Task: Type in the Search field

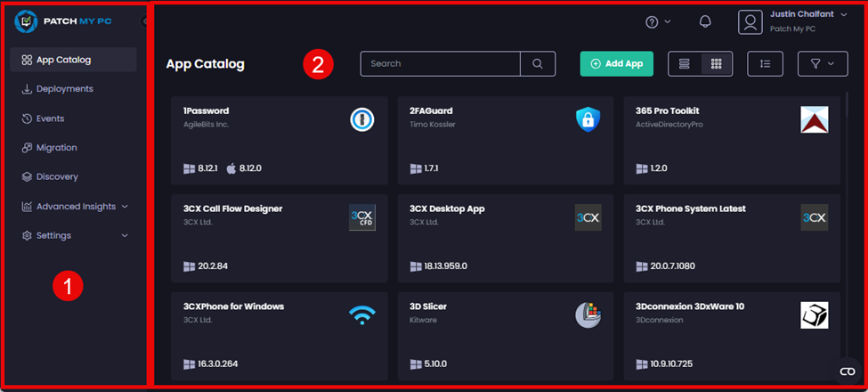Action: [x=440, y=64]
